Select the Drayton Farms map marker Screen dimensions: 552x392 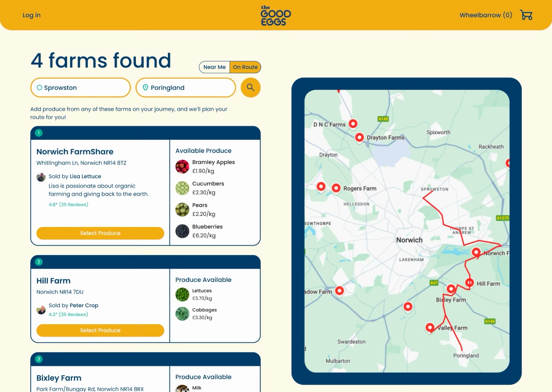click(x=360, y=137)
